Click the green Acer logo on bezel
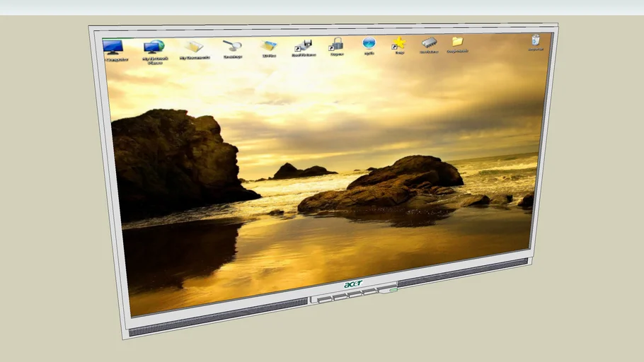Screen dimensions: 644x362 pyautogui.click(x=352, y=284)
